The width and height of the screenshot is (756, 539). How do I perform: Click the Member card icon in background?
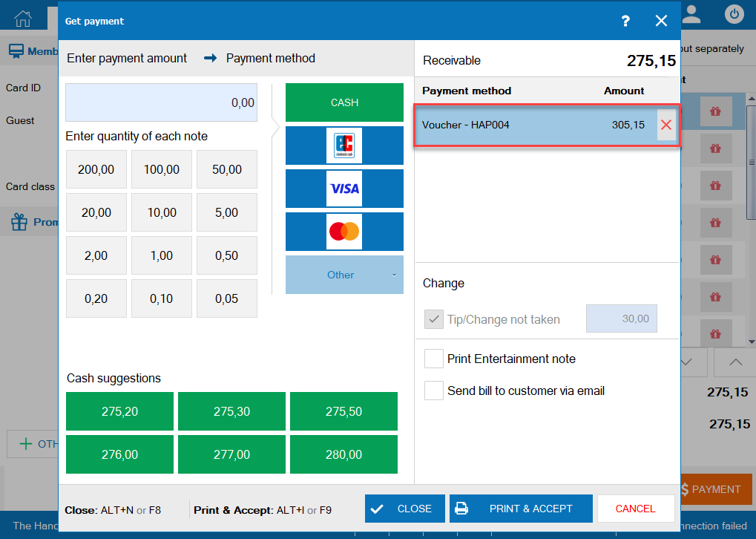tap(16, 51)
